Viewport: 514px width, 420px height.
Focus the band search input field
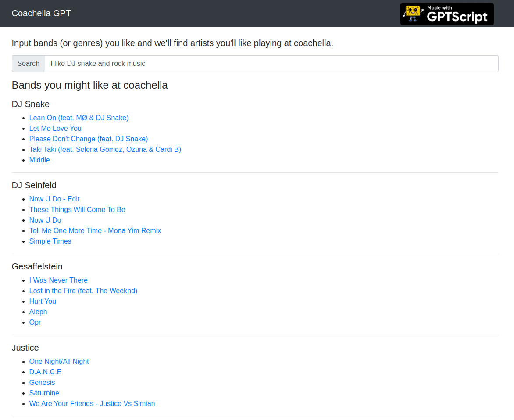(x=271, y=63)
